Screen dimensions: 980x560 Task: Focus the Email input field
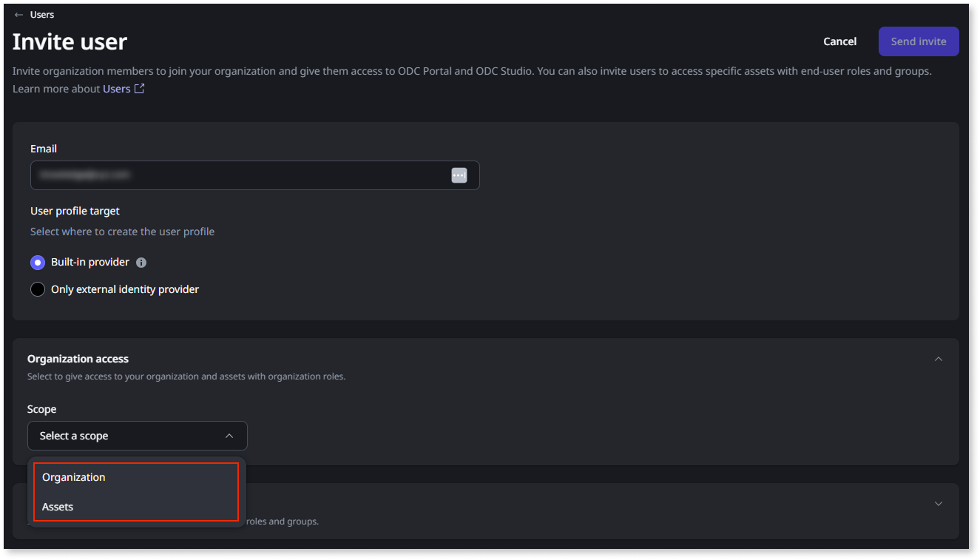click(x=254, y=175)
